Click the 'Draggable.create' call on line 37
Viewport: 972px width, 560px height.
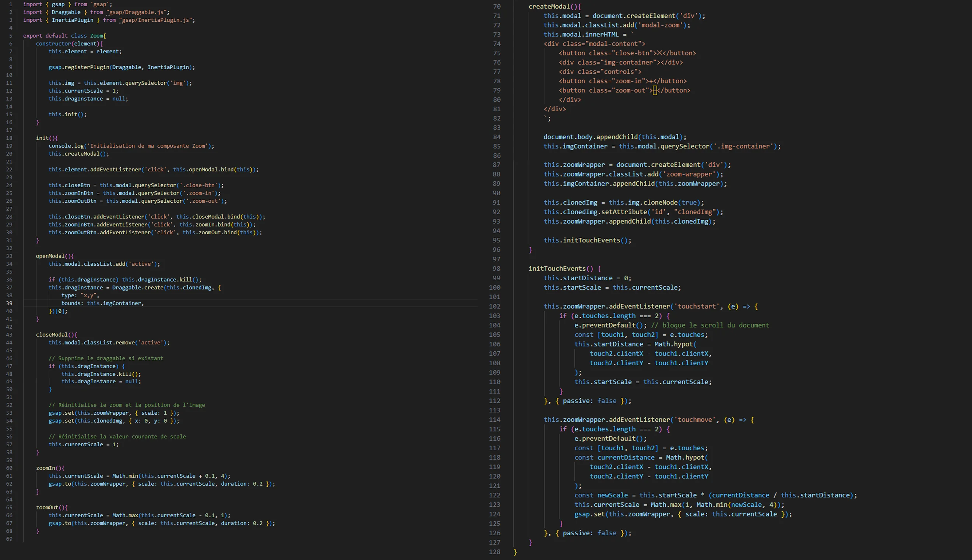tap(137, 287)
